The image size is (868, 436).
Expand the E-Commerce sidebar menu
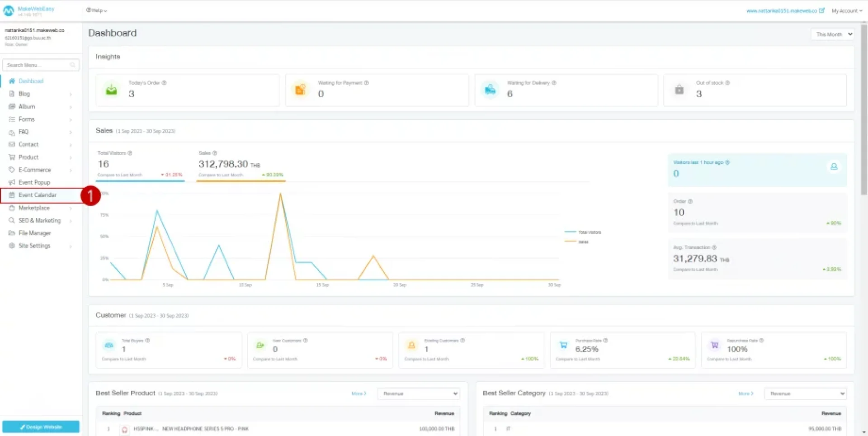tap(35, 170)
